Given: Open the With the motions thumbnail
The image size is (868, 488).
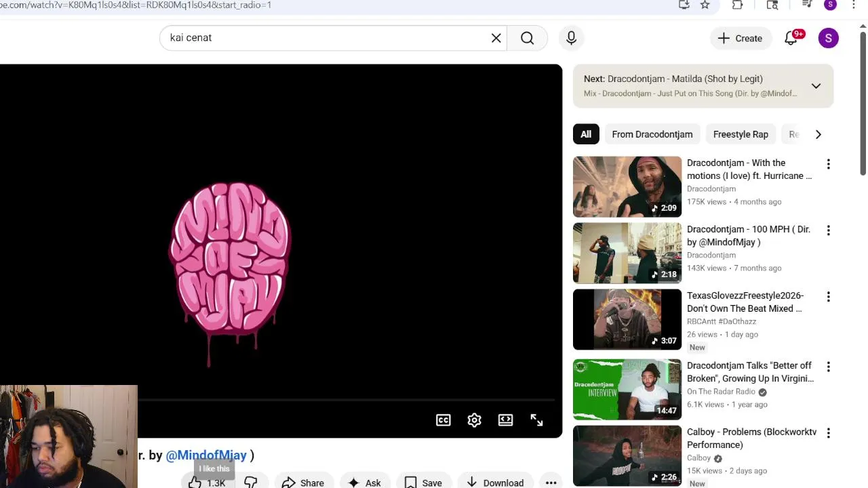Looking at the screenshot, I should [627, 186].
